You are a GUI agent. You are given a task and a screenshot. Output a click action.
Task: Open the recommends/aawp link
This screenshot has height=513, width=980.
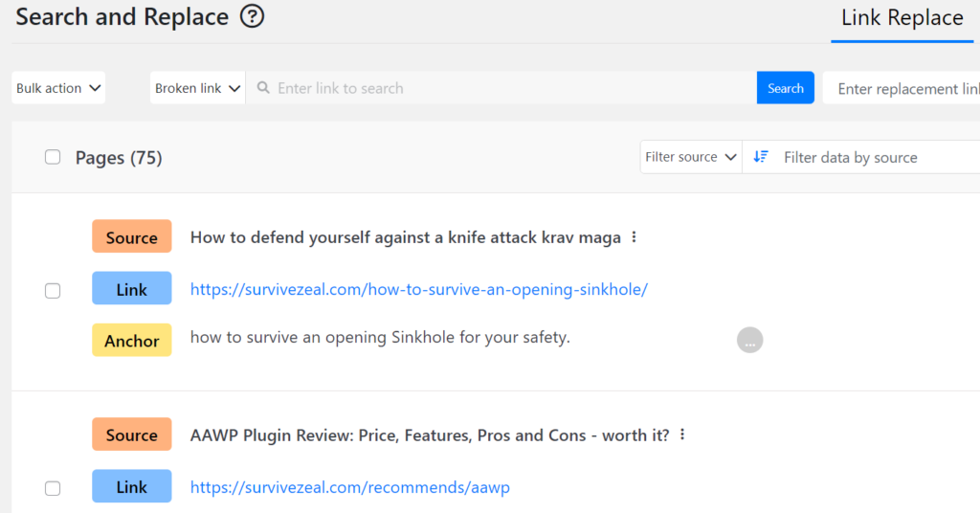point(349,487)
